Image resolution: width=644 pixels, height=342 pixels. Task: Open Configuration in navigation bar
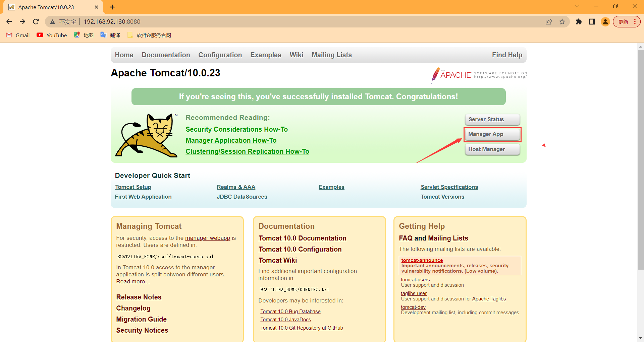(x=220, y=55)
